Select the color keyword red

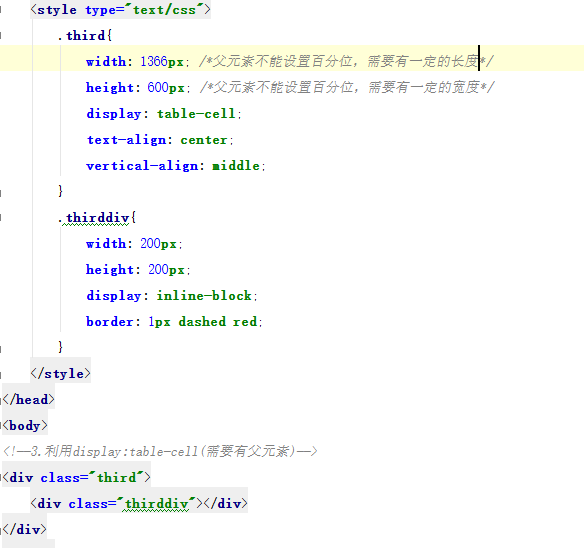click(245, 322)
